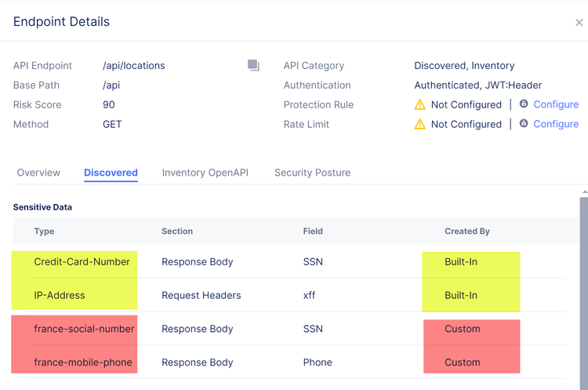Click the vertical scrollbar on the right
588x390 pixels.
[583, 290]
